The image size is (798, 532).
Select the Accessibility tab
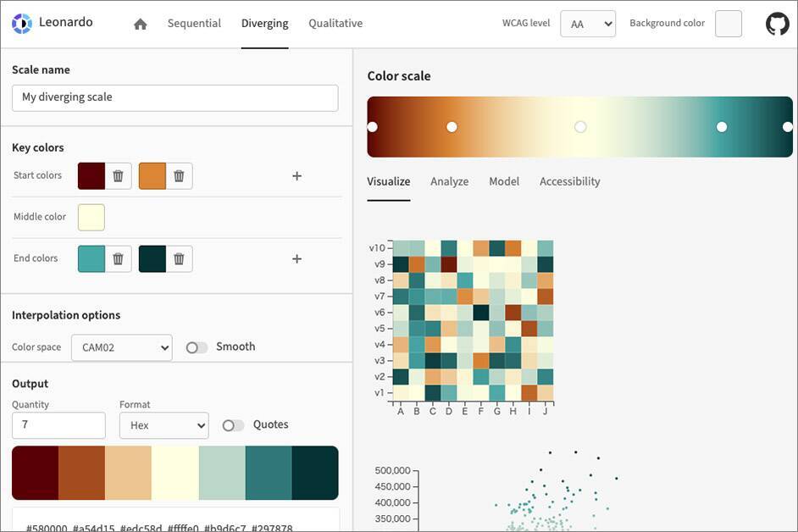tap(570, 182)
